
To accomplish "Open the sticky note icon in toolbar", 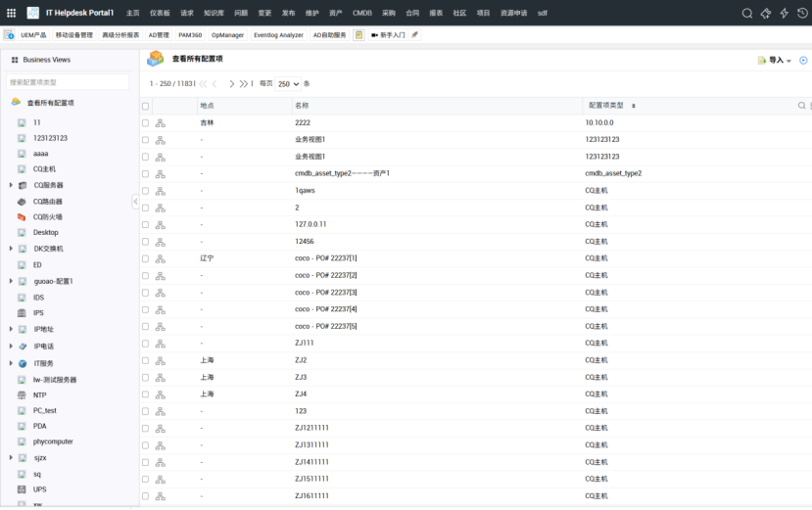I will (358, 35).
